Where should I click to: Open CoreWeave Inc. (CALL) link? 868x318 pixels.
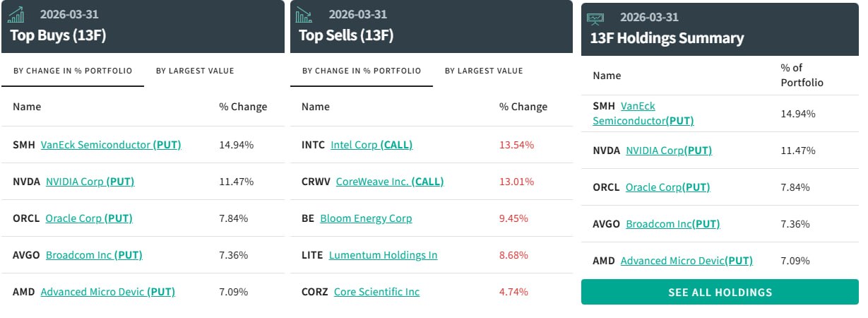tap(390, 182)
